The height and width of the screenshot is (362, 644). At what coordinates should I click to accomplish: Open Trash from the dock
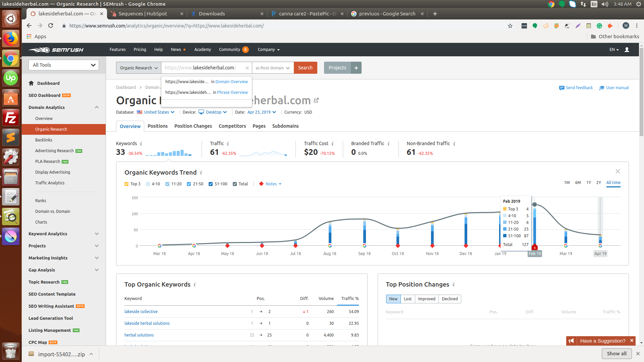tap(11, 351)
